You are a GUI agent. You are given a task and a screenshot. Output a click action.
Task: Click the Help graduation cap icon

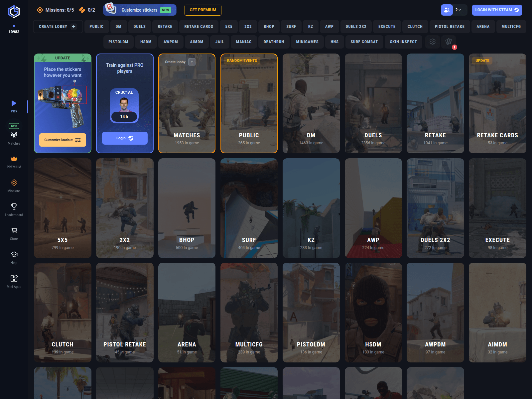pos(14,255)
